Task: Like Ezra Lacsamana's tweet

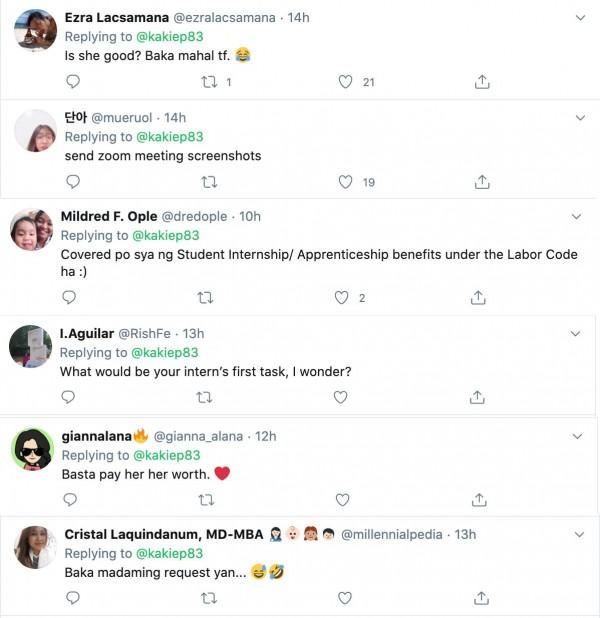Action: point(346,82)
